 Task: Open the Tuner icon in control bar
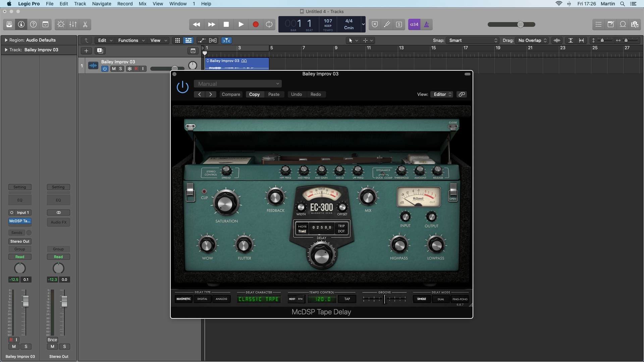387,24
